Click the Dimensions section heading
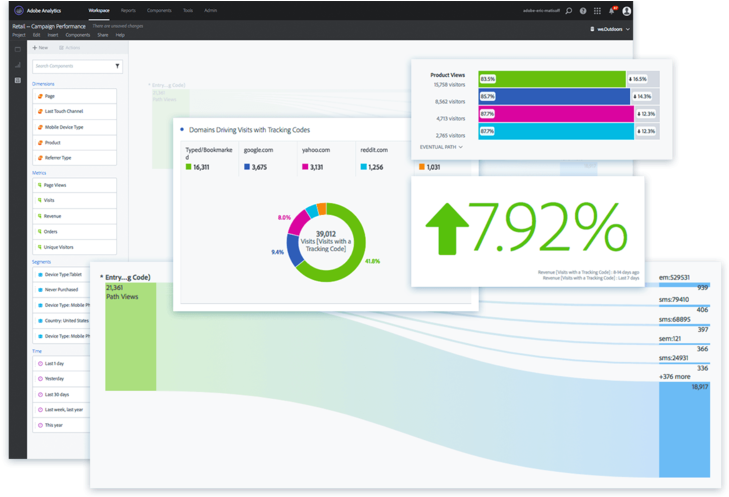Image resolution: width=729 pixels, height=497 pixels. pyautogui.click(x=43, y=84)
